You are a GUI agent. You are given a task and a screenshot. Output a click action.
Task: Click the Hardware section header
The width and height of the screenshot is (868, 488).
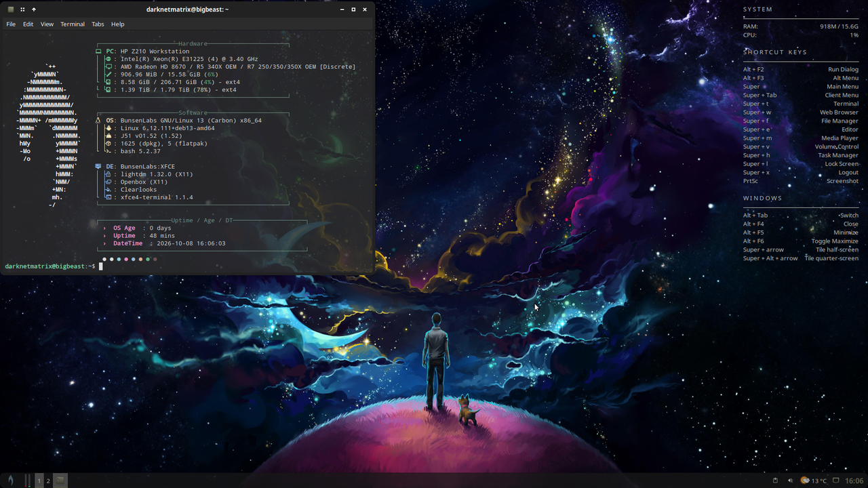pyautogui.click(x=193, y=44)
